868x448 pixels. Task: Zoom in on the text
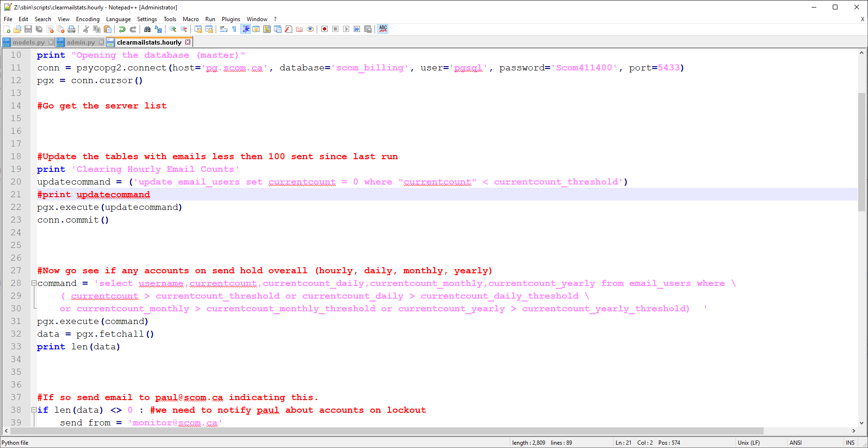(x=172, y=29)
